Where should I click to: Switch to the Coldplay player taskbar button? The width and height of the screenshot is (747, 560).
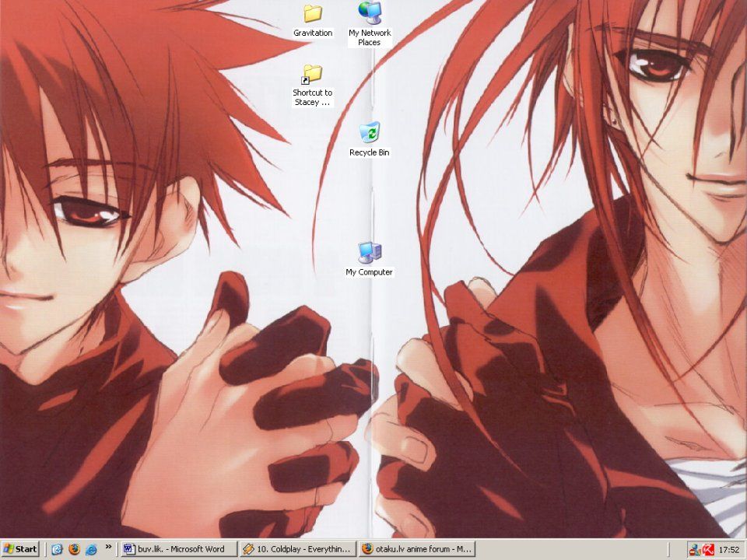pyautogui.click(x=298, y=549)
